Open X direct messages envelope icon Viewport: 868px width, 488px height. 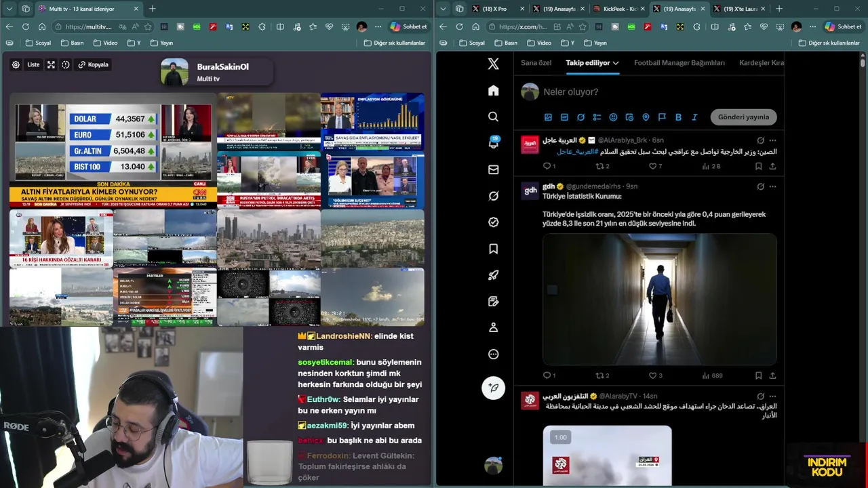(493, 169)
